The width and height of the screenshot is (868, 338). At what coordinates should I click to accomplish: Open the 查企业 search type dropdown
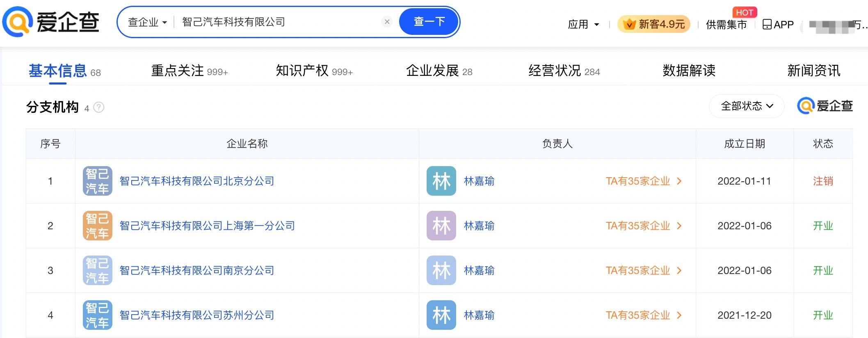(x=147, y=22)
